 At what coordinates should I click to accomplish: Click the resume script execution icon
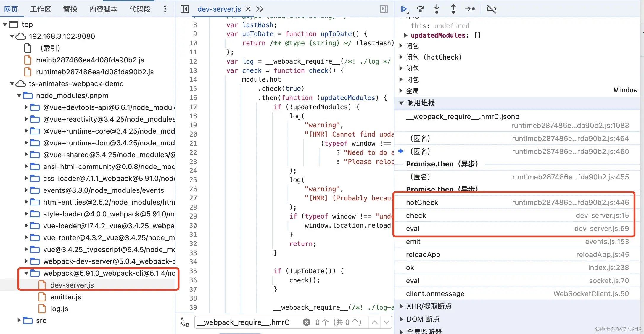(x=404, y=9)
